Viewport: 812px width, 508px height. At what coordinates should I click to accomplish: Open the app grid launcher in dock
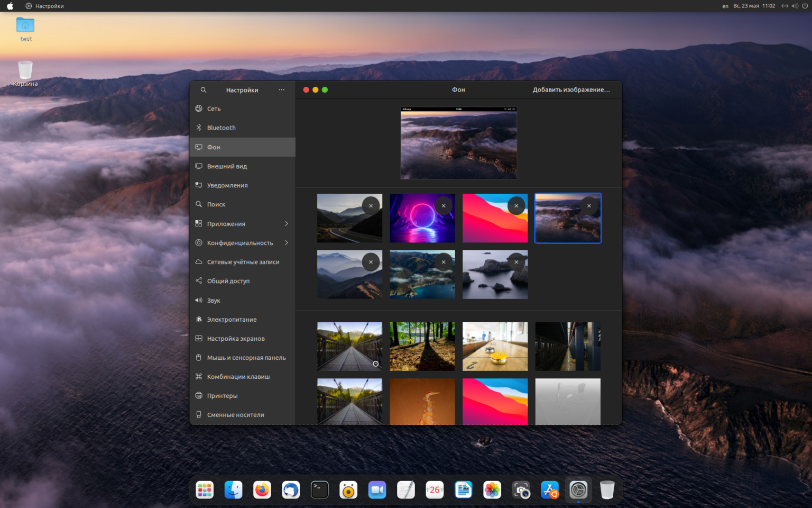[x=205, y=490]
